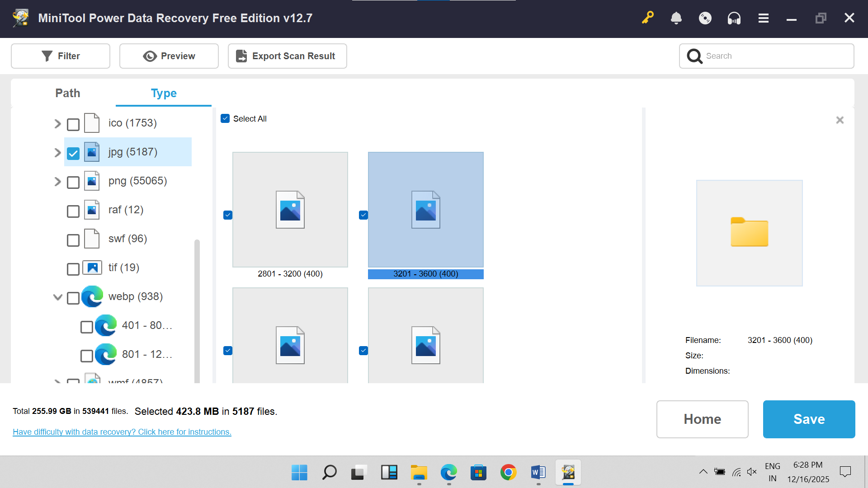
Task: Click the disc bootable media icon
Action: (705, 18)
